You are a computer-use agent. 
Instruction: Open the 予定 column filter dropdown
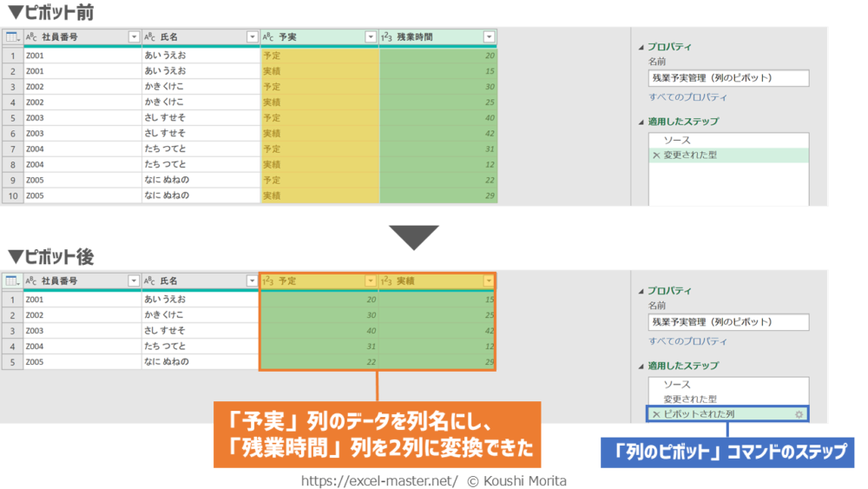pyautogui.click(x=371, y=281)
